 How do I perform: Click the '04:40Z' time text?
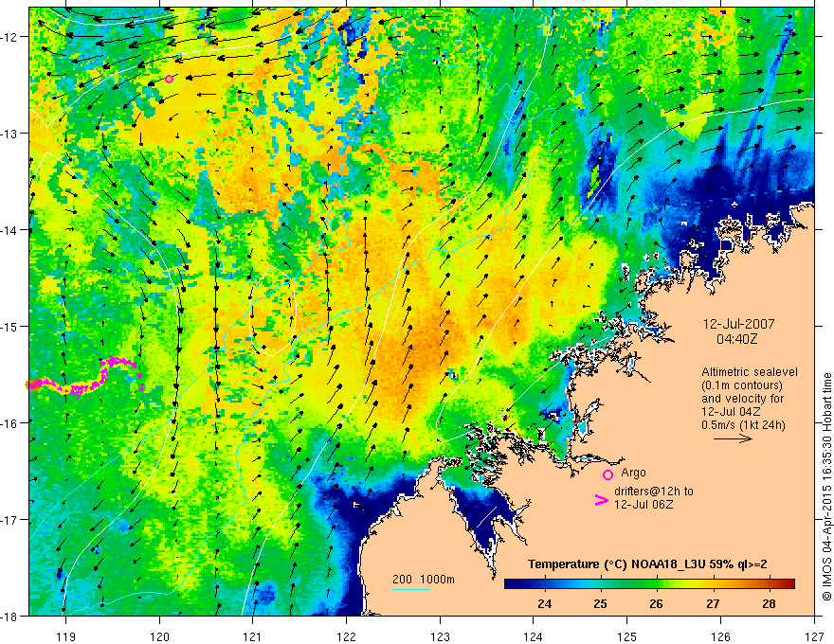(x=737, y=338)
